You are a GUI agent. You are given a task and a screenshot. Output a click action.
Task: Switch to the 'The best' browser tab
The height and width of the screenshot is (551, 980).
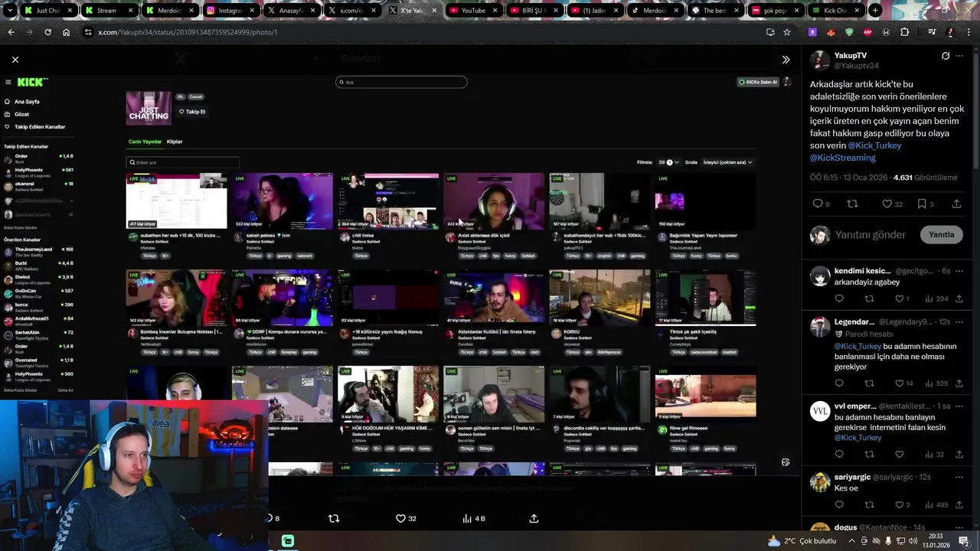714,11
